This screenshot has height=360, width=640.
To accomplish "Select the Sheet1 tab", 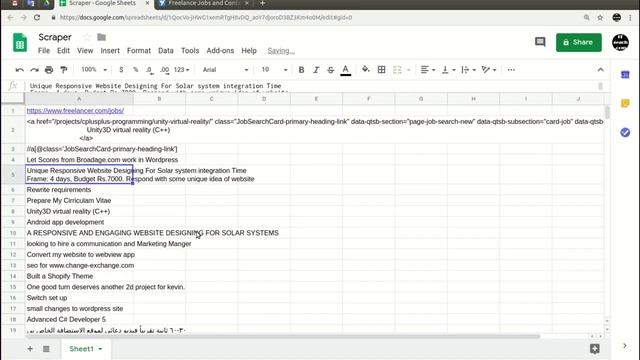I will [86, 349].
